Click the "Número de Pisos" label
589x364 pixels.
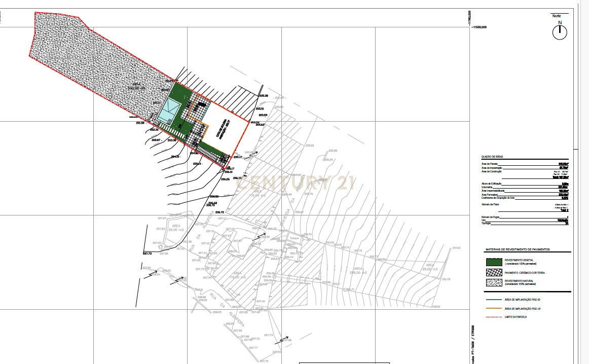[x=490, y=204]
